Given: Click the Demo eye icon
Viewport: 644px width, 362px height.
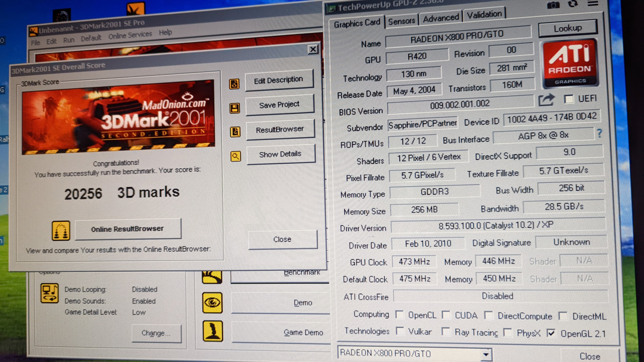Looking at the screenshot, I should pyautogui.click(x=212, y=303).
